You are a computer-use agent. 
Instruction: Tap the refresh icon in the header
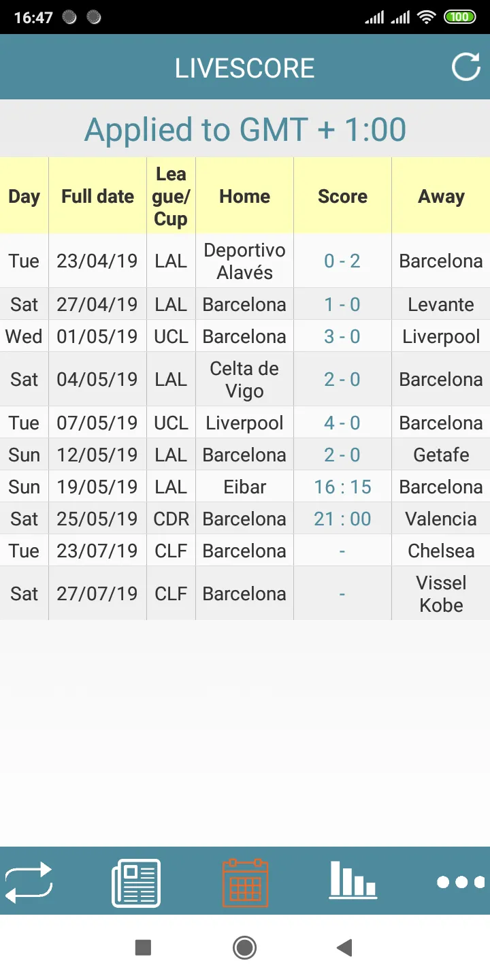(466, 67)
